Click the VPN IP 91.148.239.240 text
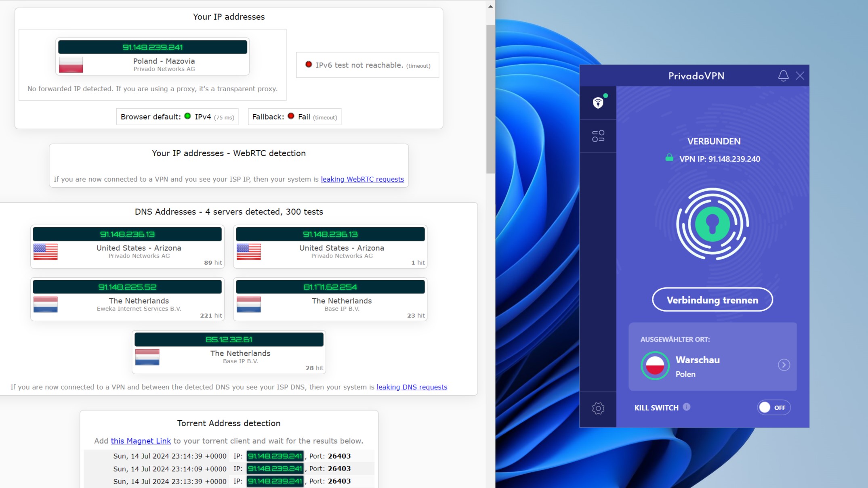Image resolution: width=868 pixels, height=488 pixels. pyautogui.click(x=720, y=159)
